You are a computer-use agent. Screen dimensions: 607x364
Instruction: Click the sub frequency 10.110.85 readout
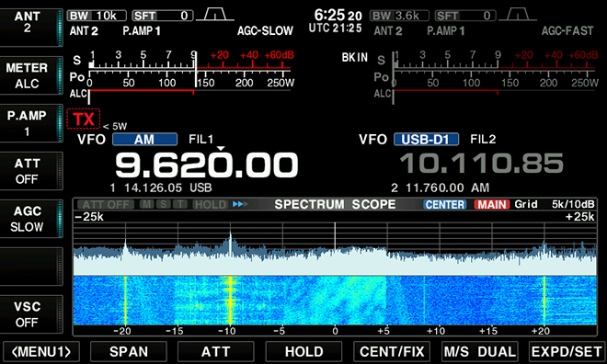[481, 164]
